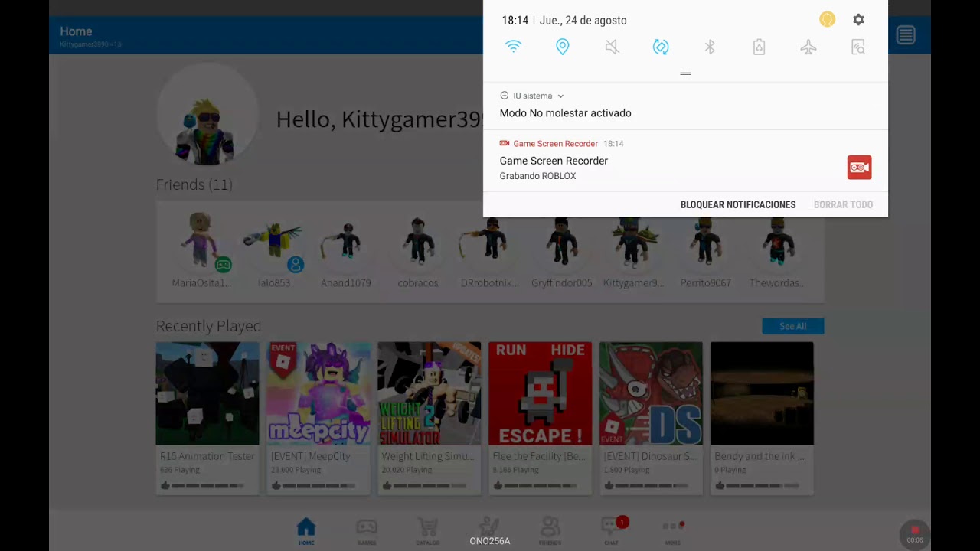Open Dinosaur Simulator event thumbnail
The image size is (980, 551).
tap(652, 393)
